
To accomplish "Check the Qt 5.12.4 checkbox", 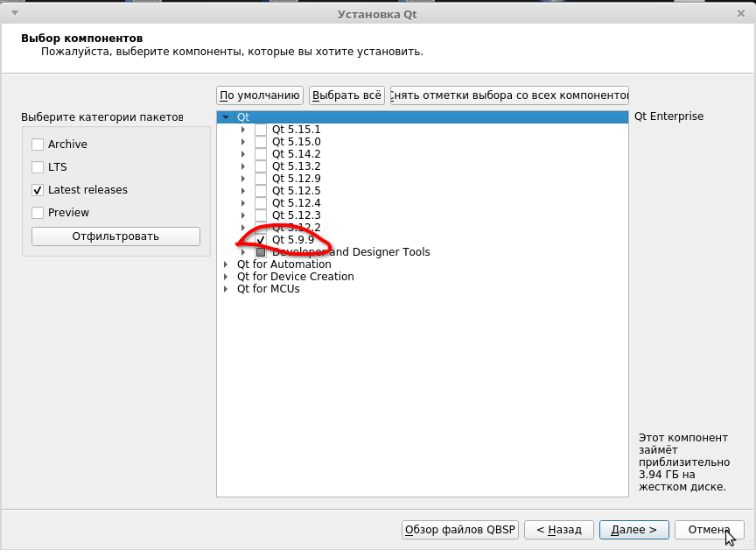I will (261, 203).
